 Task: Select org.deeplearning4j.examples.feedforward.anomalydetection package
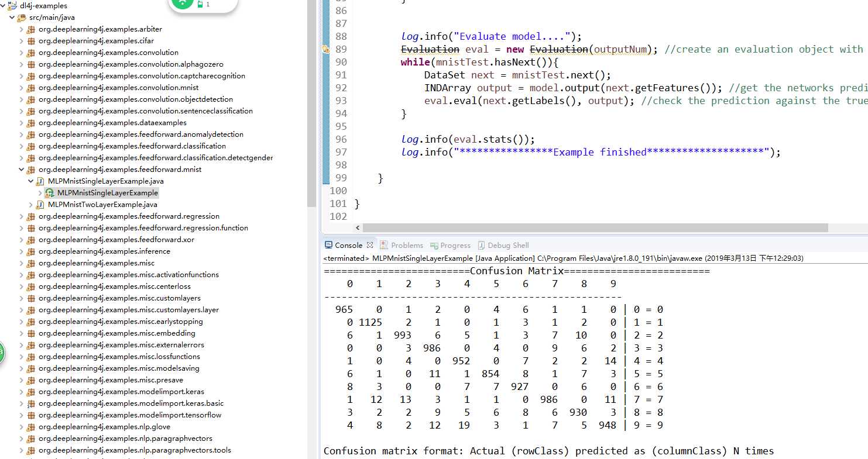point(141,134)
